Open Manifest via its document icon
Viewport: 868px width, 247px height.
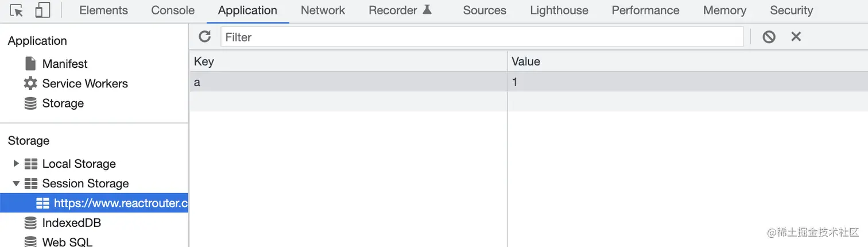click(x=30, y=64)
